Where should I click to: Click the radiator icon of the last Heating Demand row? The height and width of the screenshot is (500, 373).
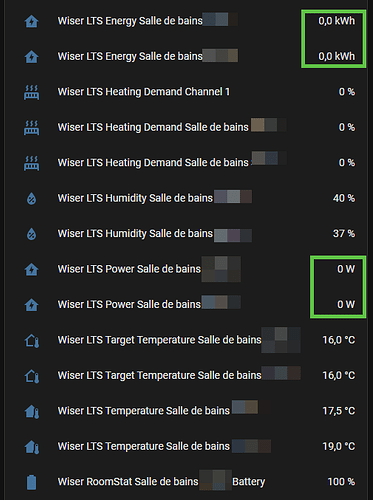(32, 163)
